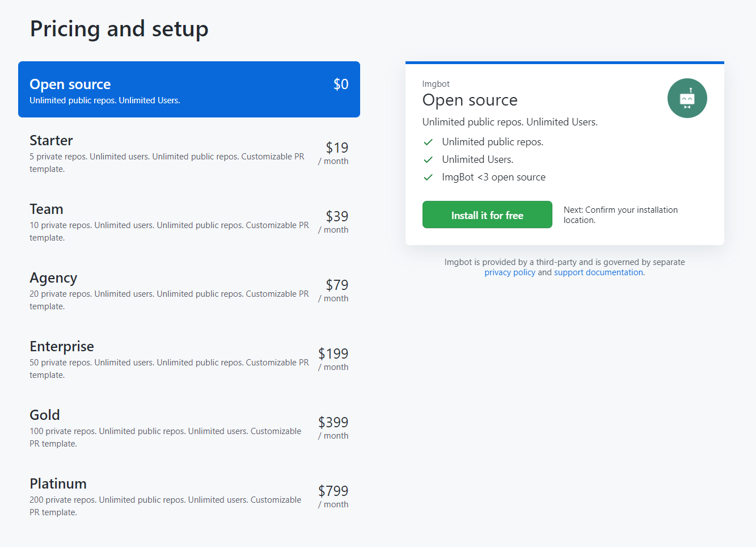The image size is (756, 547).
Task: Click the $199 / month price
Action: tap(333, 359)
